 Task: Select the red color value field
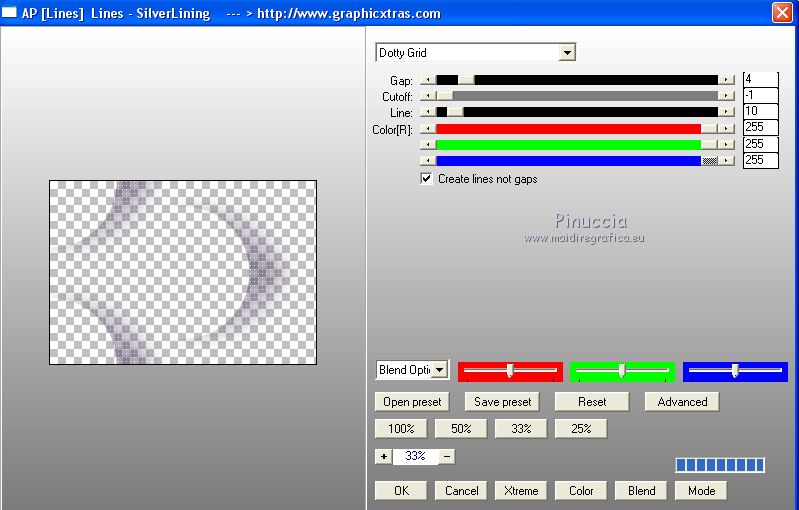click(x=760, y=127)
